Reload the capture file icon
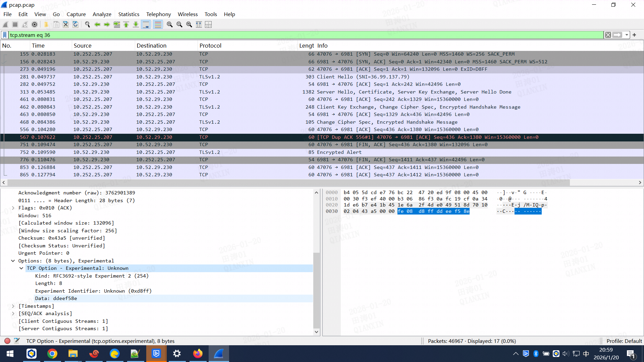This screenshot has width=644, height=362. 75,24
